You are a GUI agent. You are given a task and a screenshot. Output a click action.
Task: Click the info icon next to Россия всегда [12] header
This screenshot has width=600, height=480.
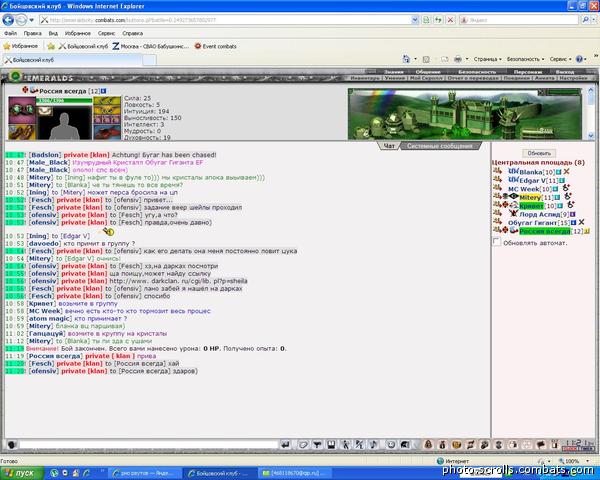tap(103, 91)
